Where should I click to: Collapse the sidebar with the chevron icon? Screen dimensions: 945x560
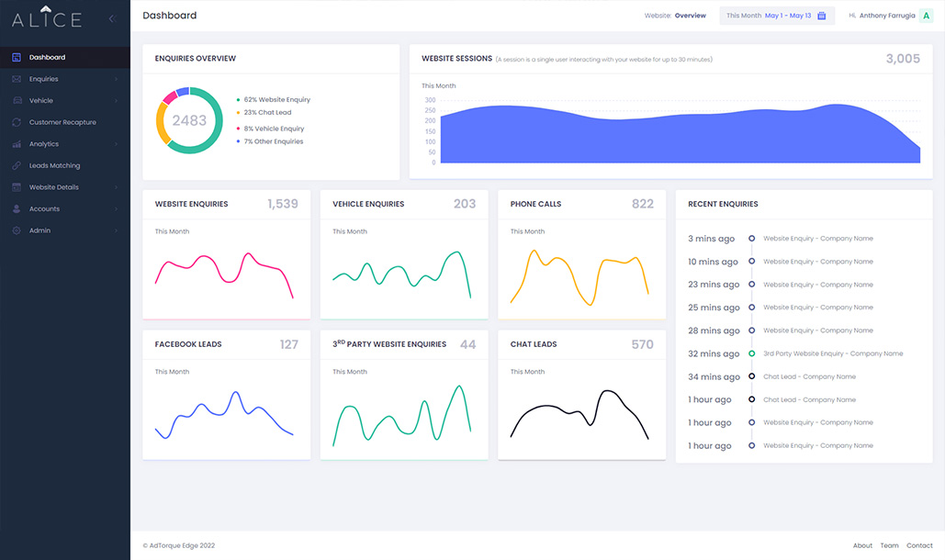112,18
